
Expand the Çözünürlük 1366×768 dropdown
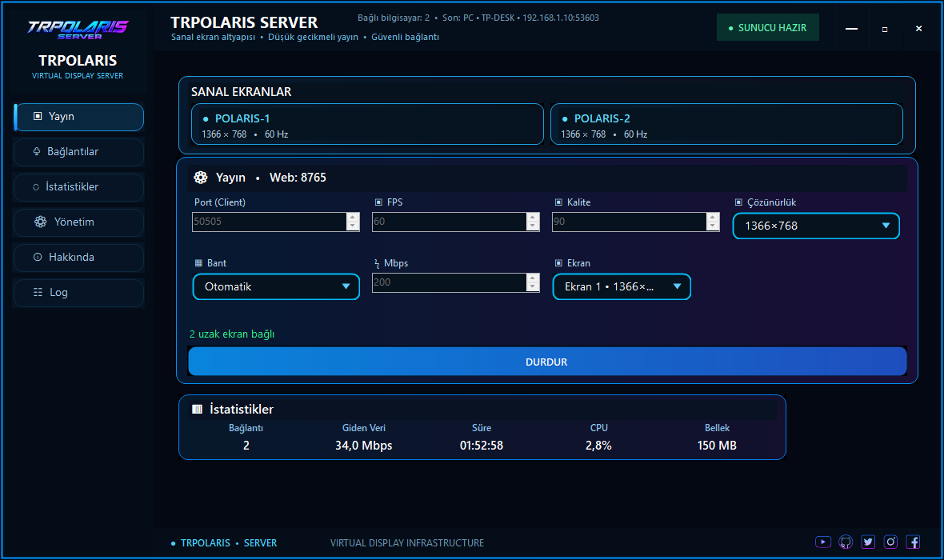tap(816, 226)
